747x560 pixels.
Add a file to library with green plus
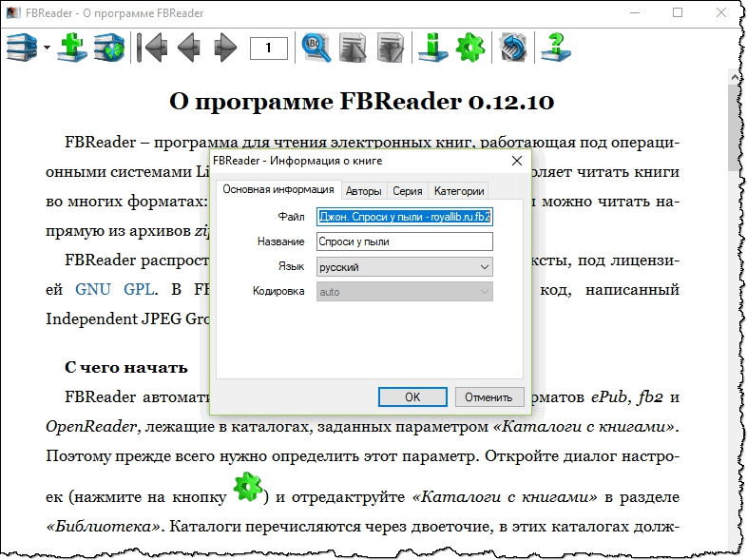[72, 48]
